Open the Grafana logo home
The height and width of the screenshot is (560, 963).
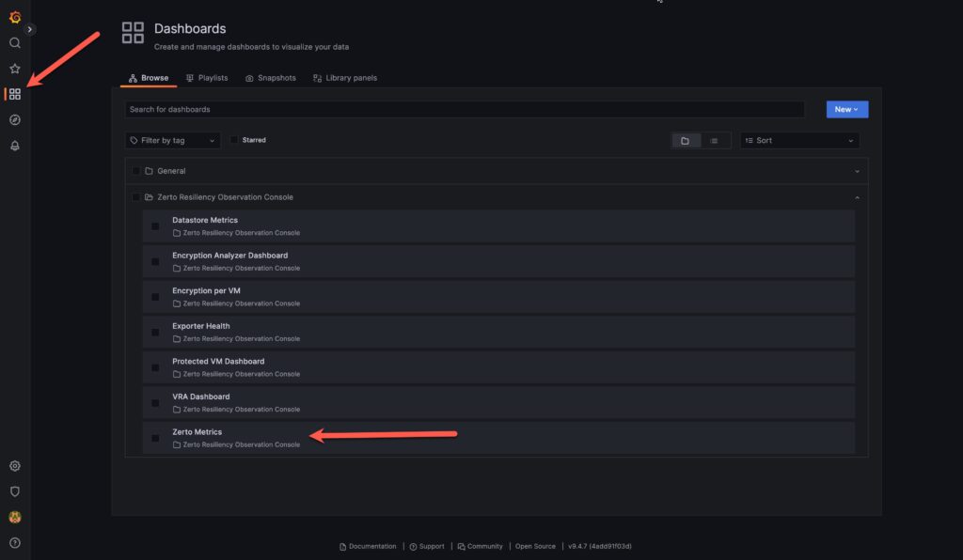coord(15,17)
